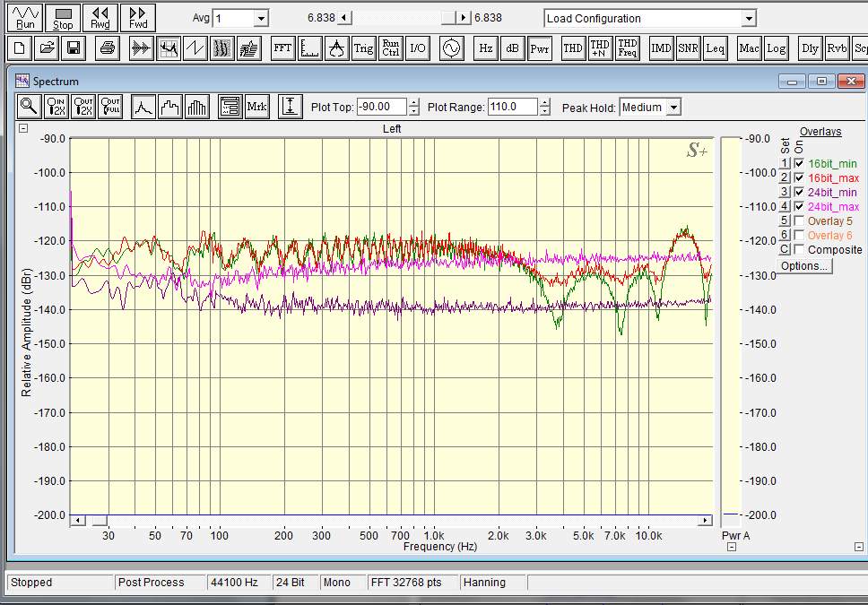Image resolution: width=868 pixels, height=605 pixels.
Task: Select the magnifier zoom tool in Spectrum
Action: [x=29, y=107]
